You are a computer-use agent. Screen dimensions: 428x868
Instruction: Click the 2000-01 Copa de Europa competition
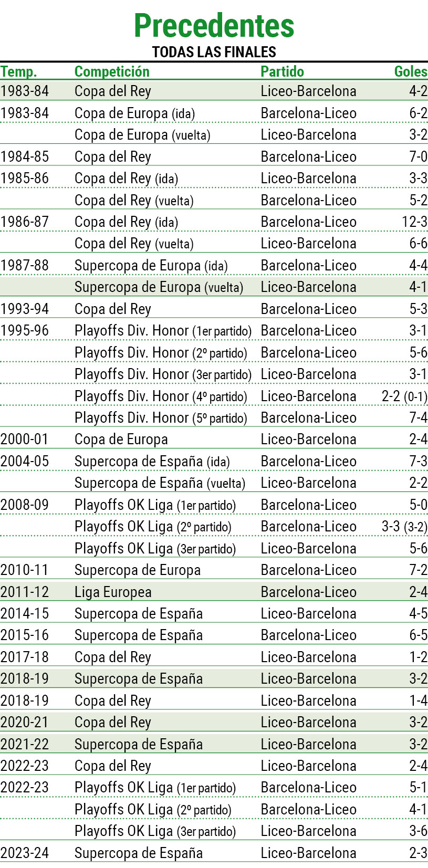[x=121, y=440]
